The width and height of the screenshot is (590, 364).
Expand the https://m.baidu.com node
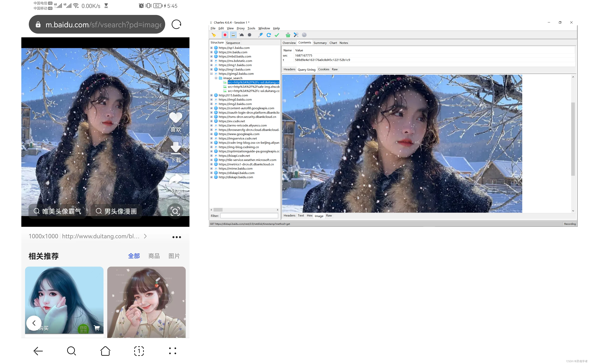click(x=212, y=52)
